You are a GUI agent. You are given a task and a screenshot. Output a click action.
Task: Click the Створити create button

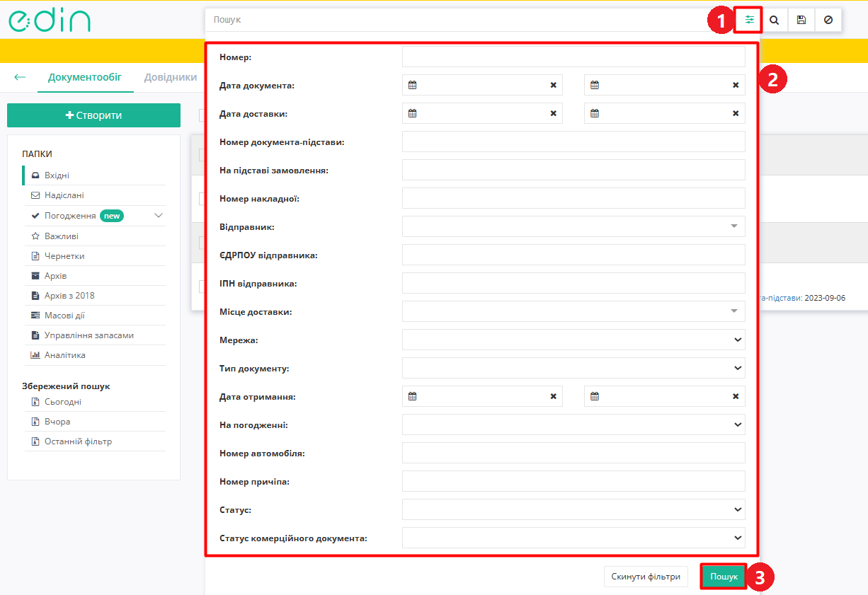pos(93,115)
